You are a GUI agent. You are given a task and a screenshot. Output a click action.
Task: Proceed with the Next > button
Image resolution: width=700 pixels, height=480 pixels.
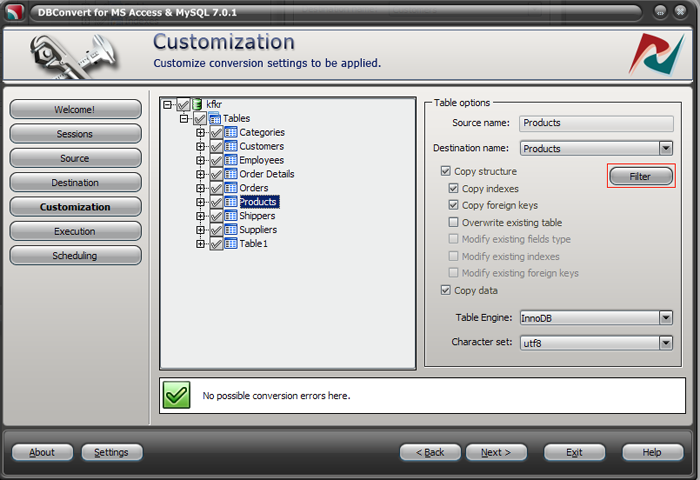tap(496, 452)
